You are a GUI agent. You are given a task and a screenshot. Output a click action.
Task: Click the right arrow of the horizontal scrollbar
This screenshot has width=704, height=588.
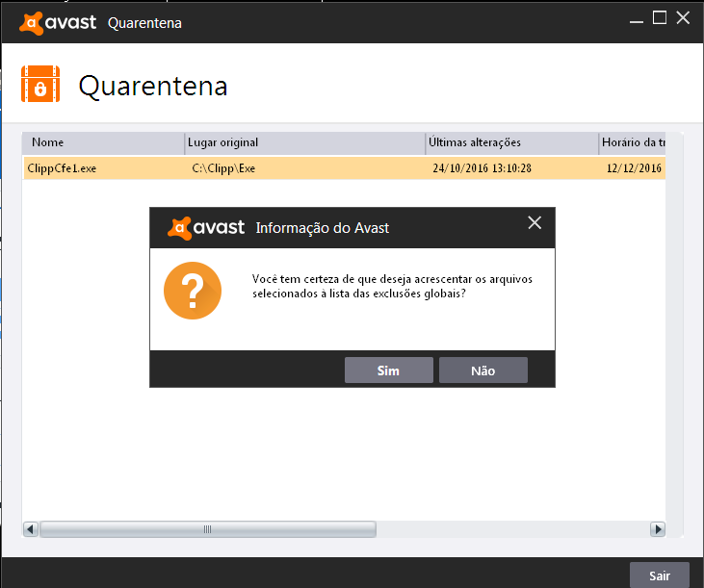point(658,529)
